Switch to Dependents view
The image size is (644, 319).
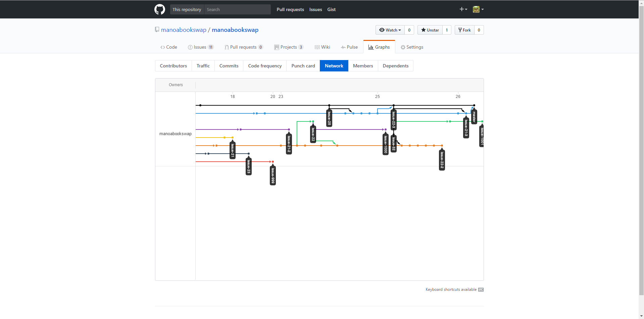pyautogui.click(x=396, y=66)
